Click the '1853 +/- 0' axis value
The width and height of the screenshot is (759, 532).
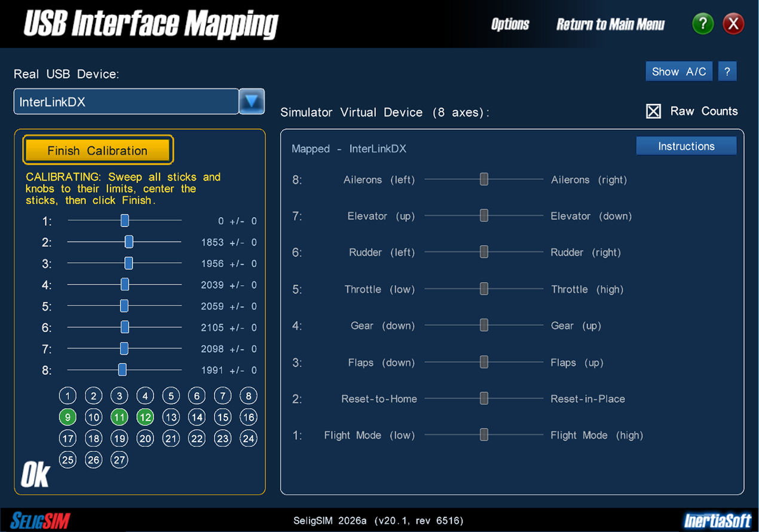click(229, 243)
